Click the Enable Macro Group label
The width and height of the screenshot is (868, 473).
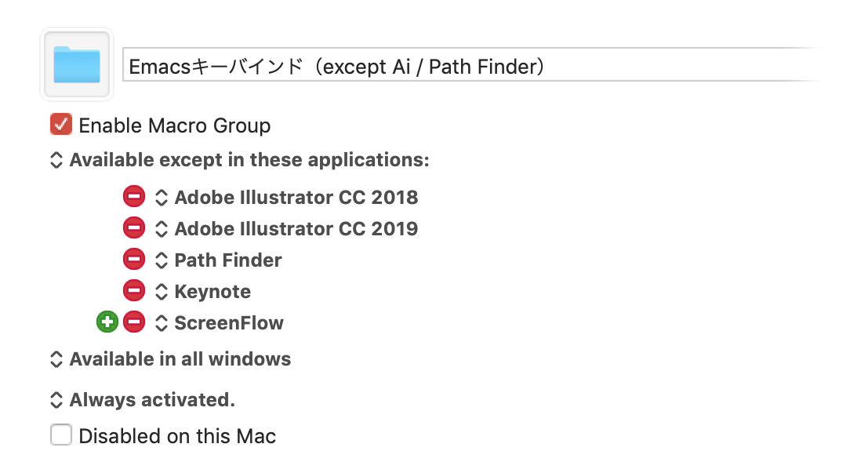[x=175, y=126]
